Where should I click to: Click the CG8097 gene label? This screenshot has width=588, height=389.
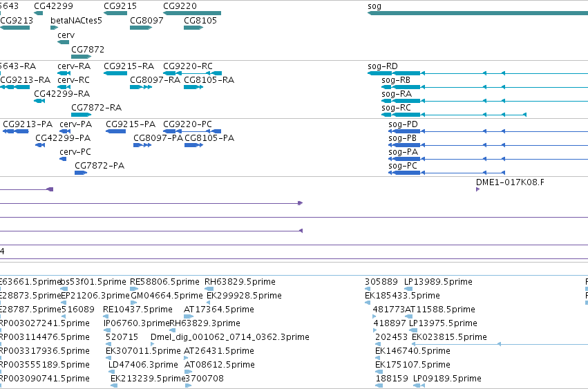click(146, 20)
